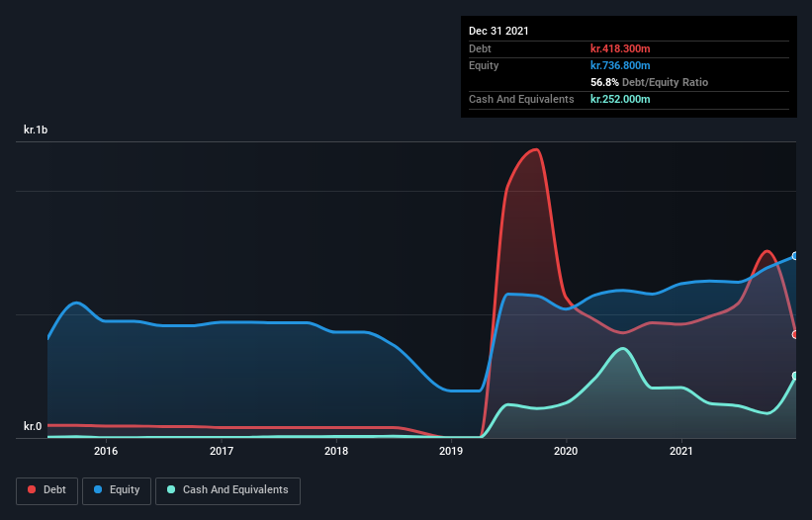Screen dimensions: 812x520
Task: Click the red Debt endpoint marker
Action: [x=795, y=335]
